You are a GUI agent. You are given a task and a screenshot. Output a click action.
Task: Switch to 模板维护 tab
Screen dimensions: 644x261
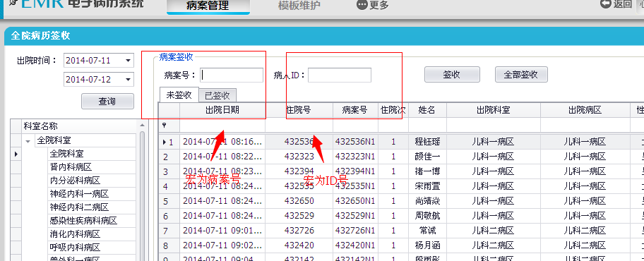point(299,6)
